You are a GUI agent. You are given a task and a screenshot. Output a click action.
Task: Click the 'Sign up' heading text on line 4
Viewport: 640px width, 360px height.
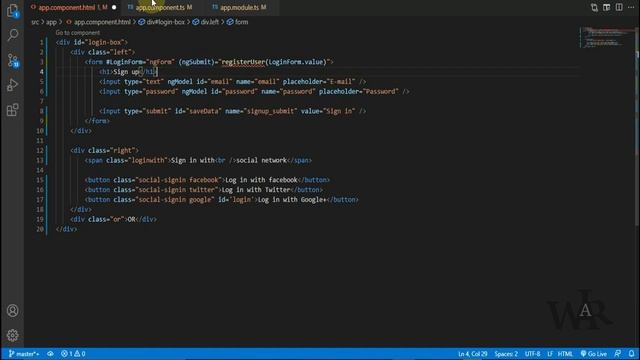click(x=126, y=72)
